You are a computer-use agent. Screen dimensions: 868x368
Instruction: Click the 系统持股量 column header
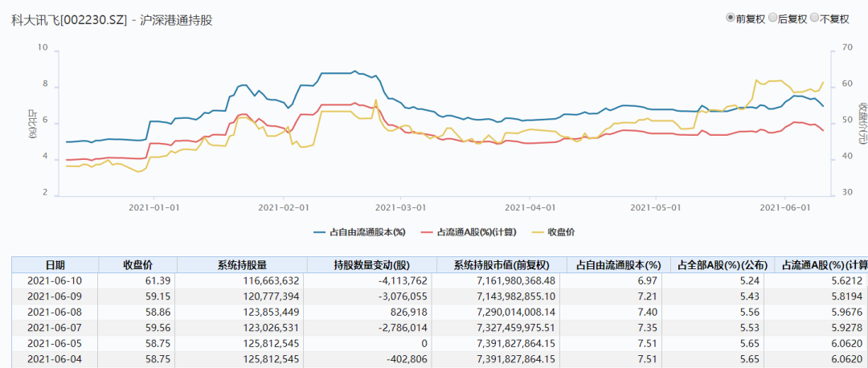pyautogui.click(x=242, y=265)
